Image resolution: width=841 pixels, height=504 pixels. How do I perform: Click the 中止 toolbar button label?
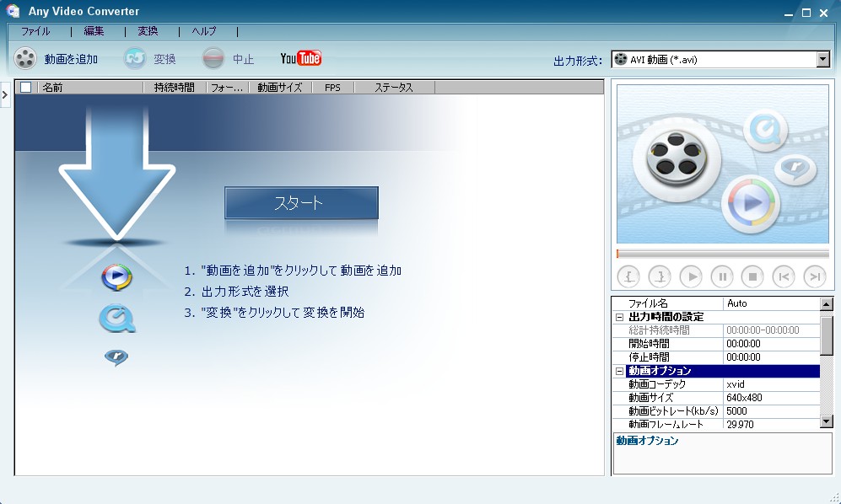pos(243,59)
